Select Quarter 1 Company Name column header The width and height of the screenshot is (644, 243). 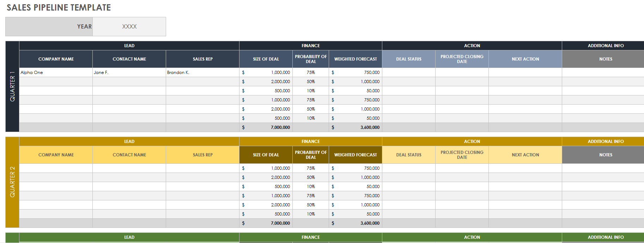[56, 59]
